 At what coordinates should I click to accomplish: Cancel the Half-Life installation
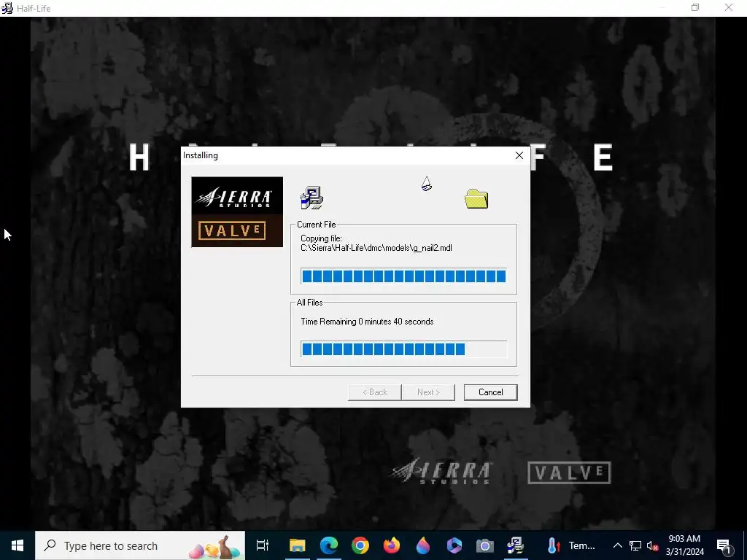coord(490,392)
